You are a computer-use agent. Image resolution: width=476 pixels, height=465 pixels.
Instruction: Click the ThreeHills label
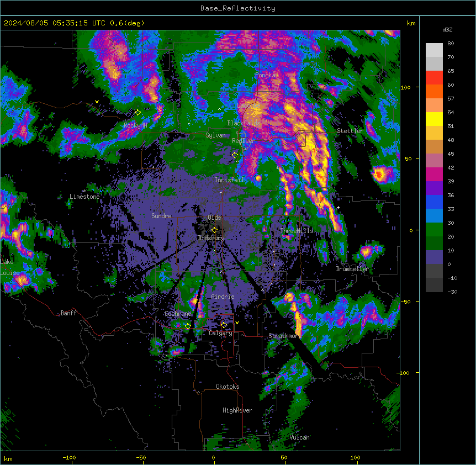[x=297, y=231]
